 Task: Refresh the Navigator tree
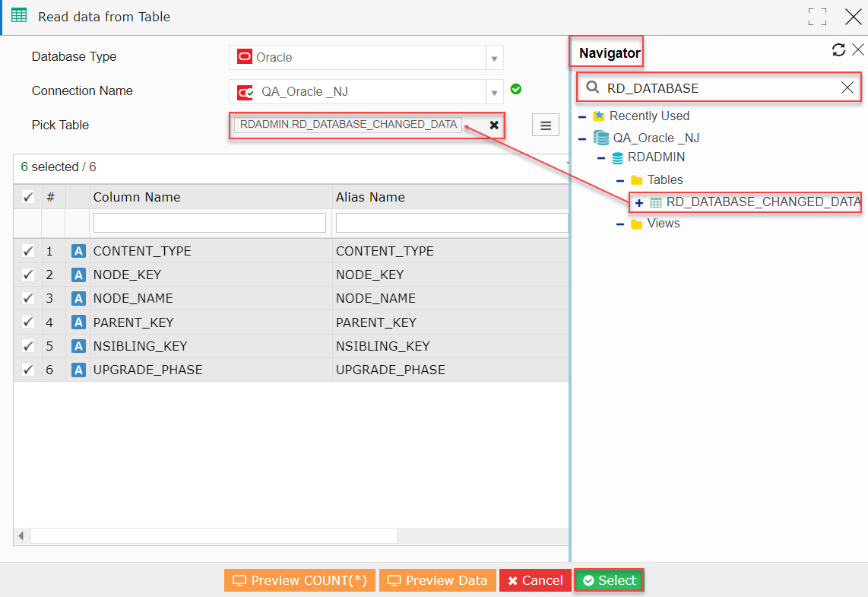click(x=838, y=49)
